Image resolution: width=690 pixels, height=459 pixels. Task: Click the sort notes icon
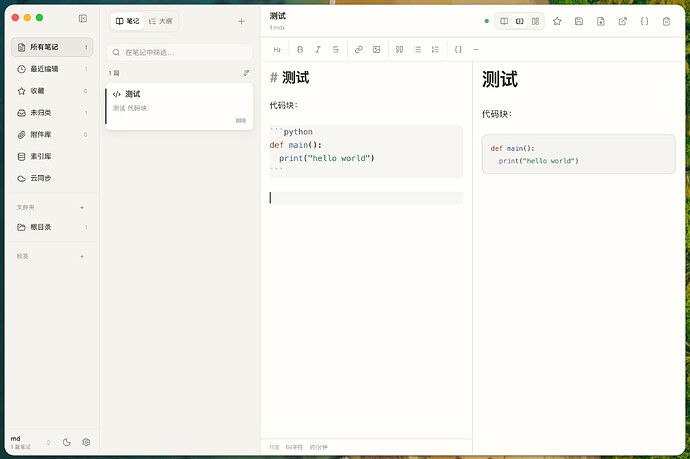246,73
